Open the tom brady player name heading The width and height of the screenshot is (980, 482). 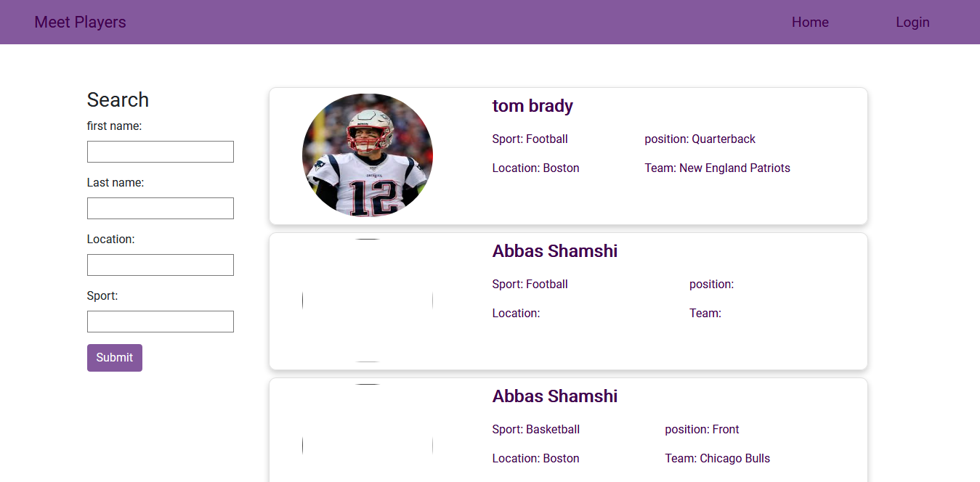point(532,106)
